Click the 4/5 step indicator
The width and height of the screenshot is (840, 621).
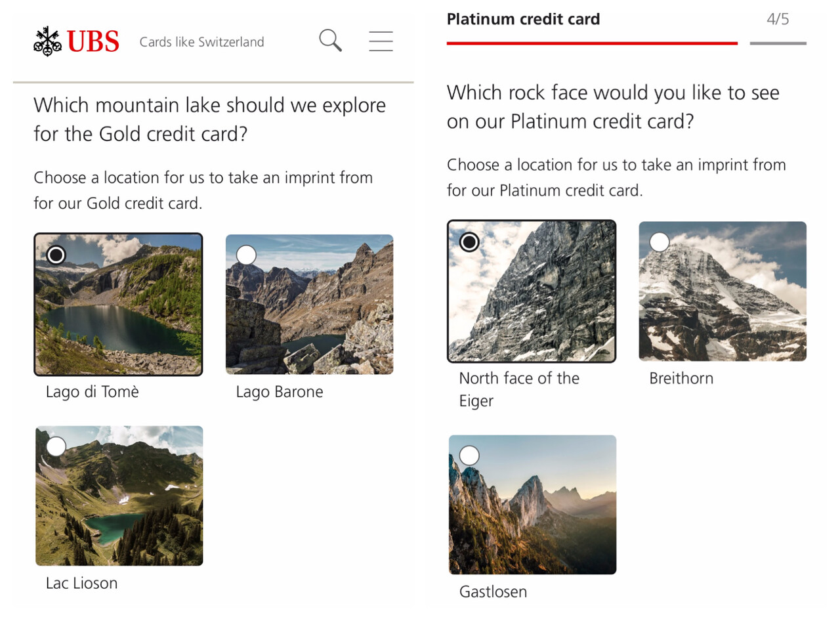pos(778,19)
